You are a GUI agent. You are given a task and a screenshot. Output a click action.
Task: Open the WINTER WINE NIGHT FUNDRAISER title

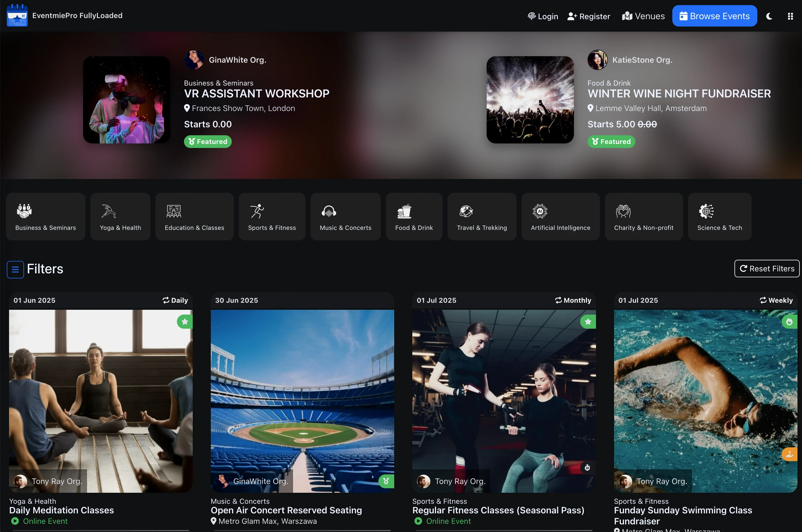coord(679,94)
